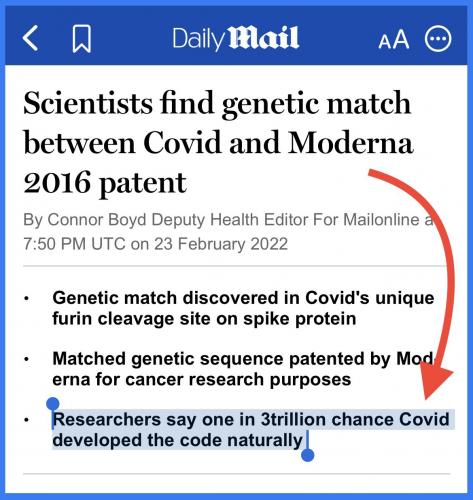Select the cancer research purposes bullet point
473x500 pixels.
tap(244, 369)
